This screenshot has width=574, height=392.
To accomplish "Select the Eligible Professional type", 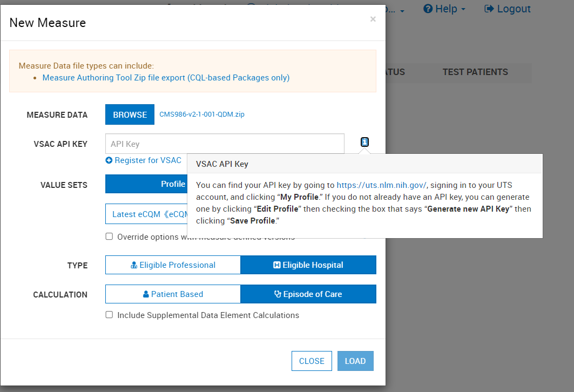I will [173, 265].
